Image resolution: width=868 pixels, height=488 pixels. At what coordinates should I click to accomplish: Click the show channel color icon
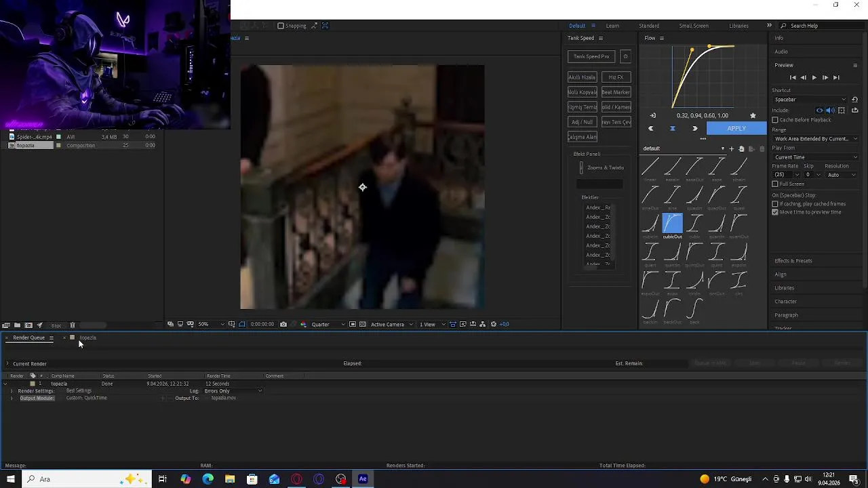(x=303, y=325)
